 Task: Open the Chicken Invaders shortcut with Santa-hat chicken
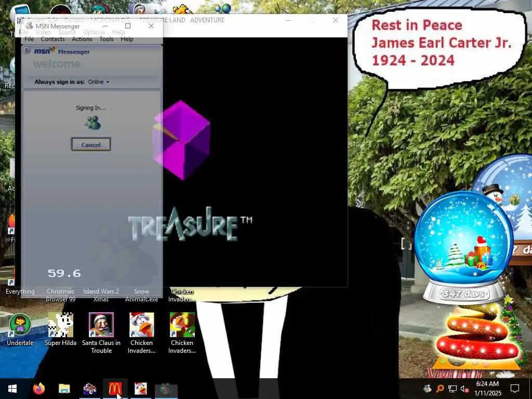tap(141, 333)
